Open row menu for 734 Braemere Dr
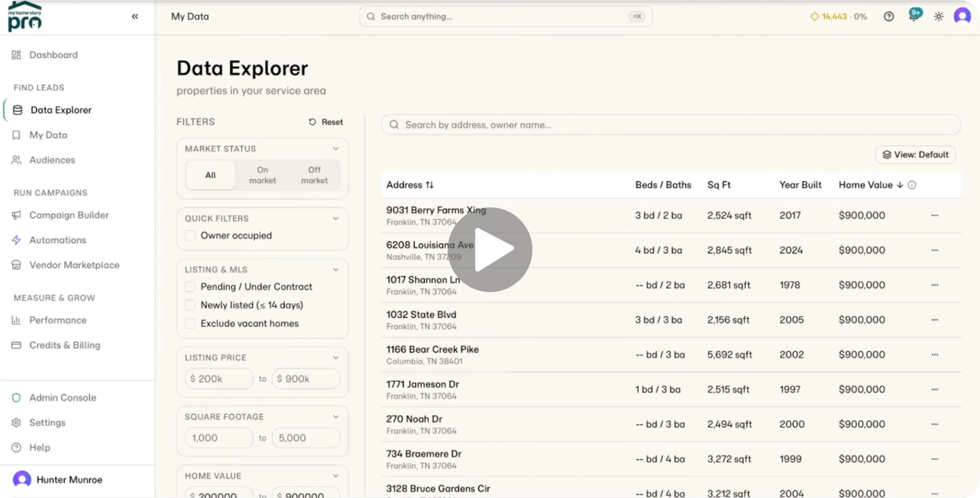Screen dimensions: 980x498 pos(935,458)
